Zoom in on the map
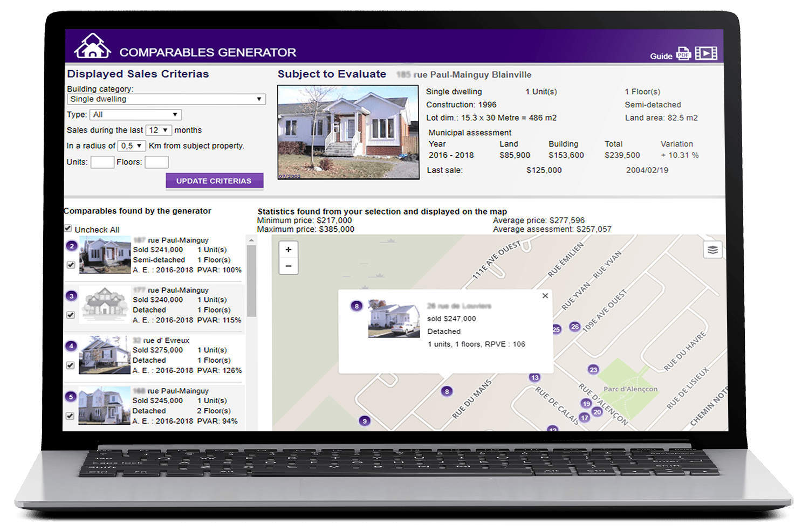The width and height of the screenshot is (809, 532). point(289,250)
